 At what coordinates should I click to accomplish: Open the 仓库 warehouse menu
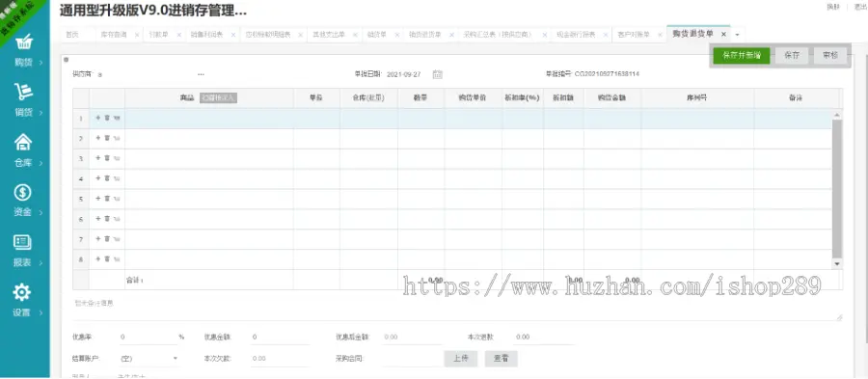(24, 150)
